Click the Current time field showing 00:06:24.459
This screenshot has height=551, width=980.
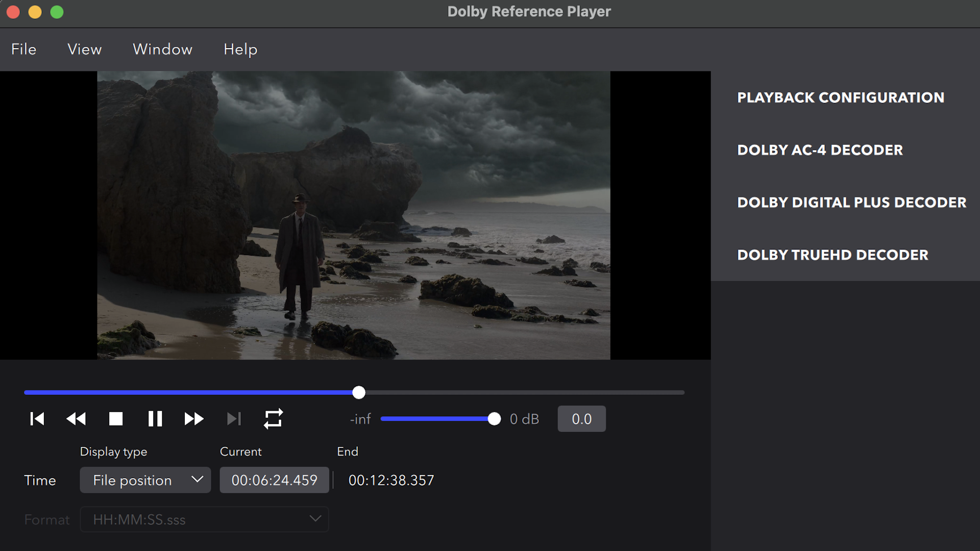click(x=274, y=480)
